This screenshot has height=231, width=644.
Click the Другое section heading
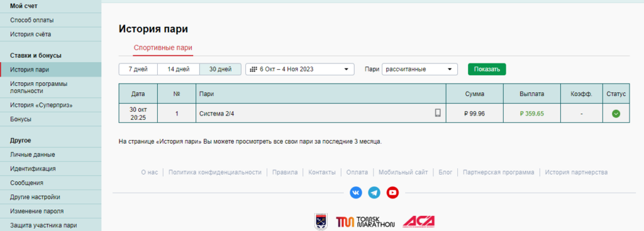pyautogui.click(x=21, y=141)
